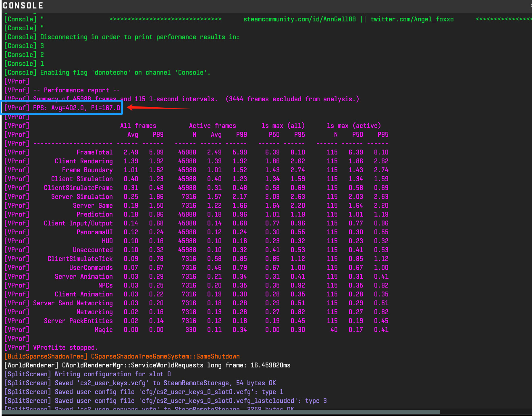Click the Client Simulation row label
Screen dimensions: 532x417
point(82,179)
